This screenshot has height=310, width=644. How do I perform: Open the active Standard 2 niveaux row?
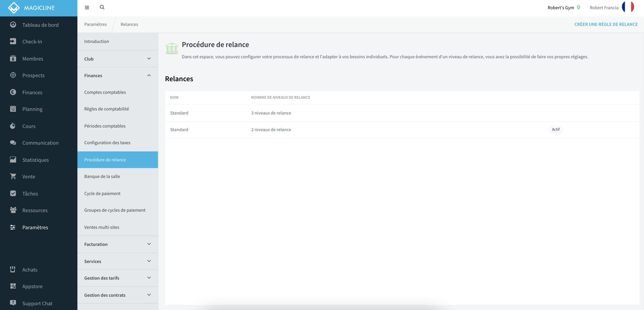[x=402, y=130]
